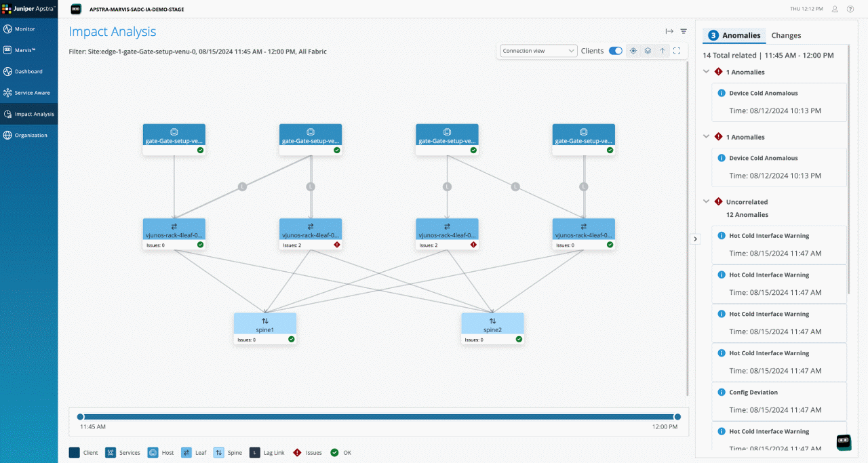Click the spine1 node in the topology
Screen dimensions: 868x463
click(x=264, y=325)
